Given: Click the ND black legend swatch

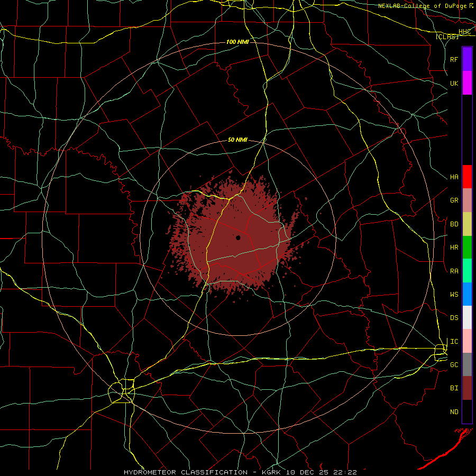Looking at the screenshot, I should [467, 411].
